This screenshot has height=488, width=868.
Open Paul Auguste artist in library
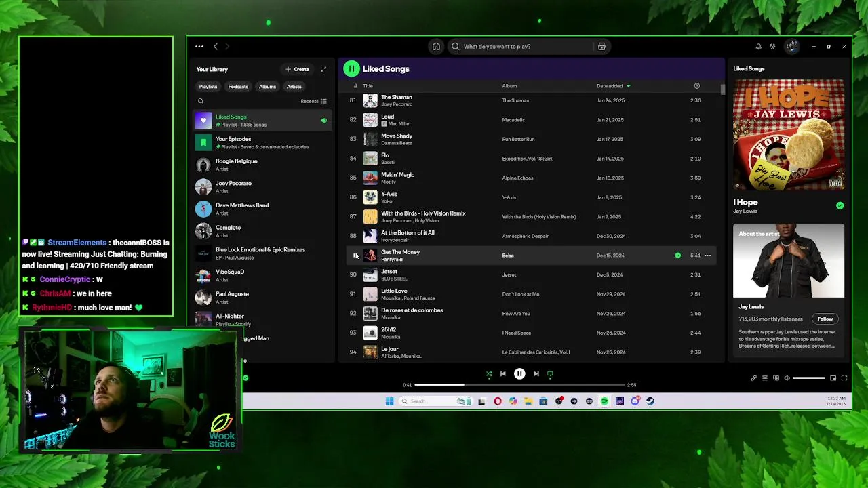[262, 298]
